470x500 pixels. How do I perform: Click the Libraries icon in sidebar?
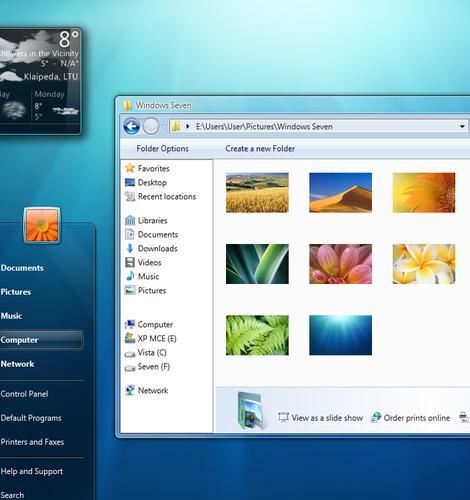click(130, 220)
